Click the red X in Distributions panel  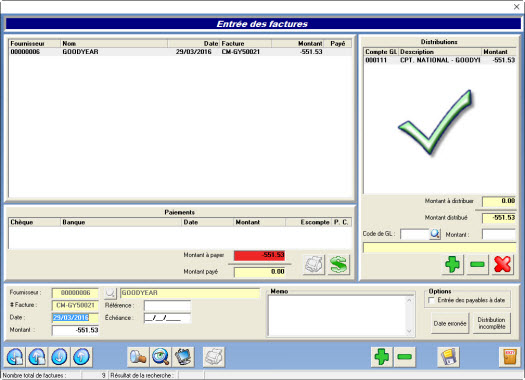click(503, 264)
